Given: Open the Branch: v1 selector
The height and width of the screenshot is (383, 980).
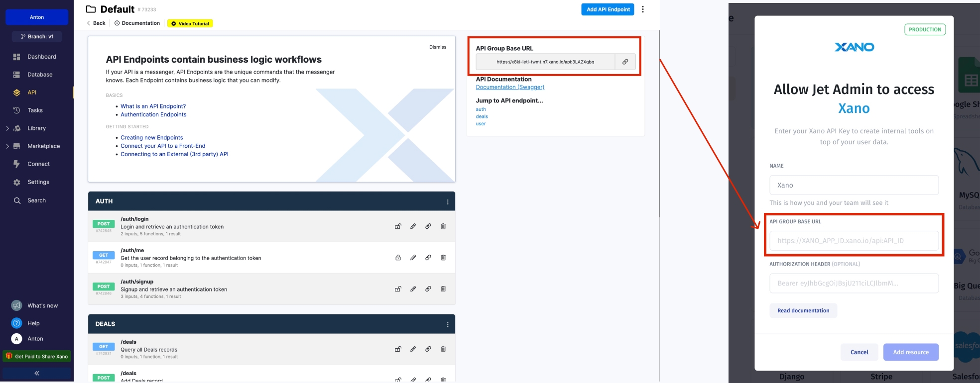Looking at the screenshot, I should point(37,36).
